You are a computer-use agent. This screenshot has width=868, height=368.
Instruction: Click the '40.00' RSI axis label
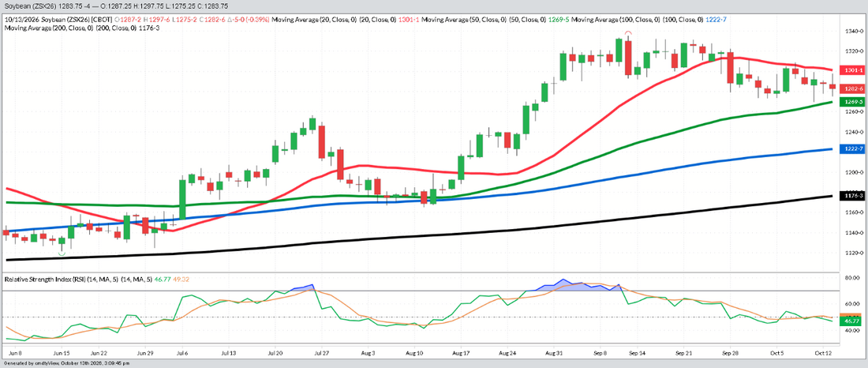click(x=854, y=330)
